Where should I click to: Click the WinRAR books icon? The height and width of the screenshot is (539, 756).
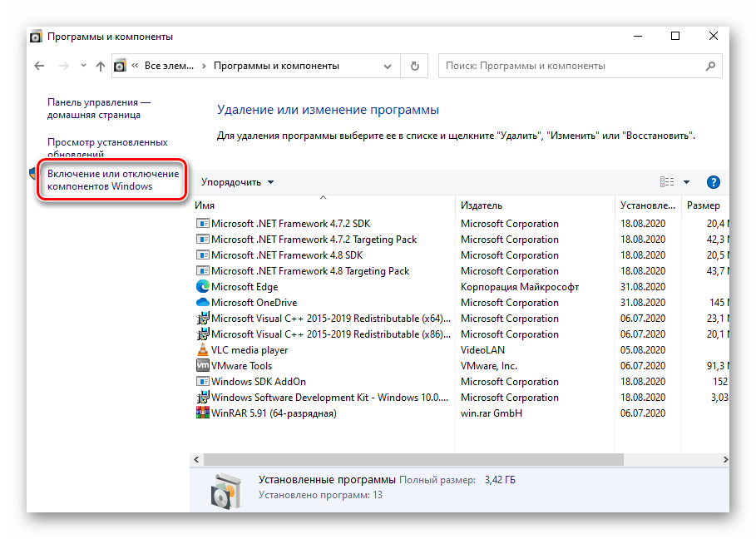202,413
